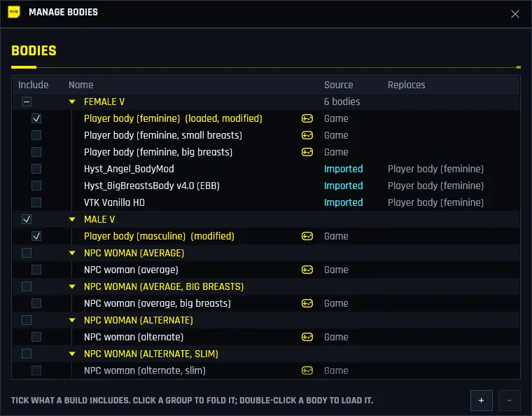Include Hyst_BigBreastsBody v4.0 (EBB) checkbox
532x416 pixels.
point(36,186)
